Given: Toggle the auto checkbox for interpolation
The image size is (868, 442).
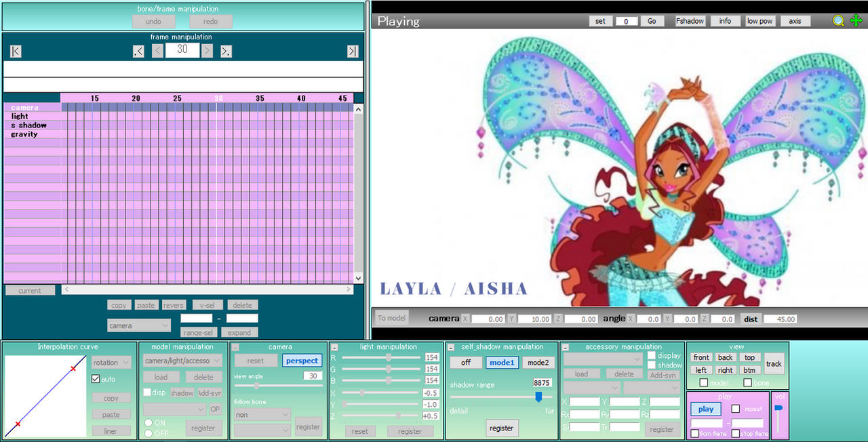Looking at the screenshot, I should click(x=96, y=379).
